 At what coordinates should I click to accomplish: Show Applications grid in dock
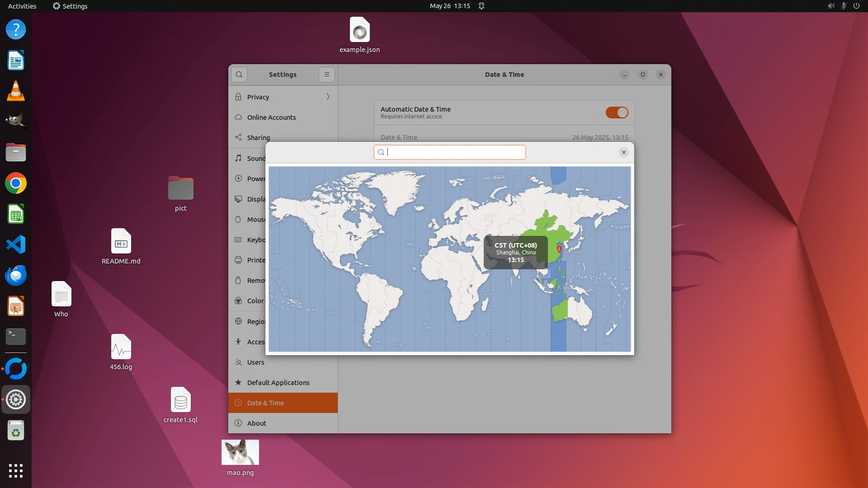16,471
